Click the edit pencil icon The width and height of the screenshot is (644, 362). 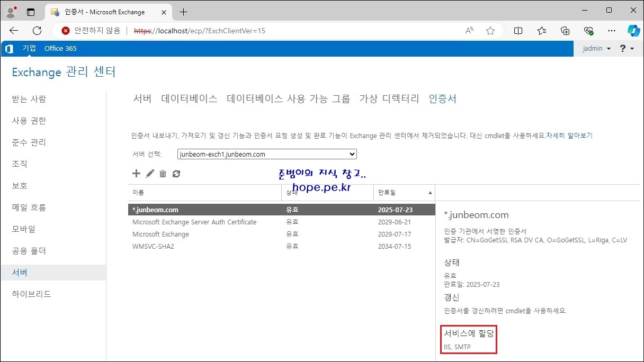(x=150, y=174)
